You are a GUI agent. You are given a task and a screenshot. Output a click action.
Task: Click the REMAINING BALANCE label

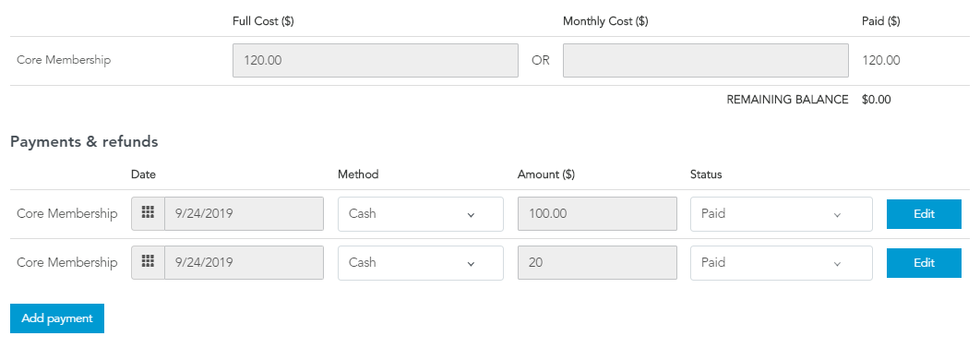pyautogui.click(x=787, y=100)
